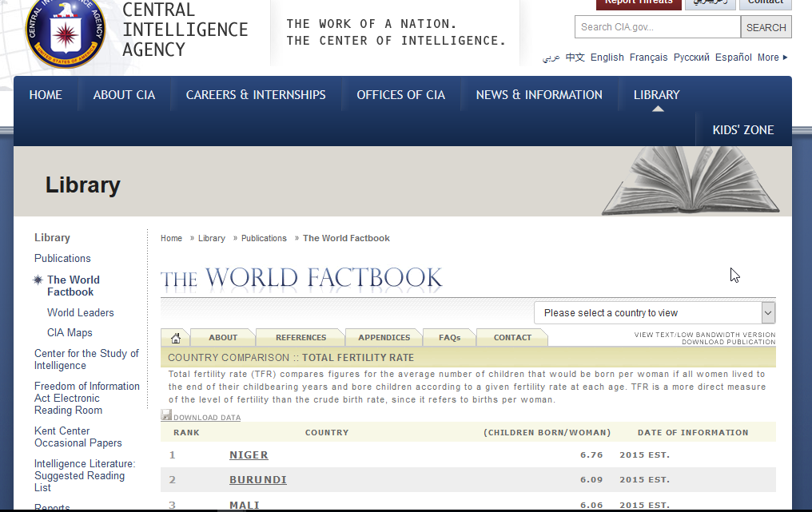Viewport: 812px width, 512px height.
Task: Switch language to Français
Action: (648, 58)
